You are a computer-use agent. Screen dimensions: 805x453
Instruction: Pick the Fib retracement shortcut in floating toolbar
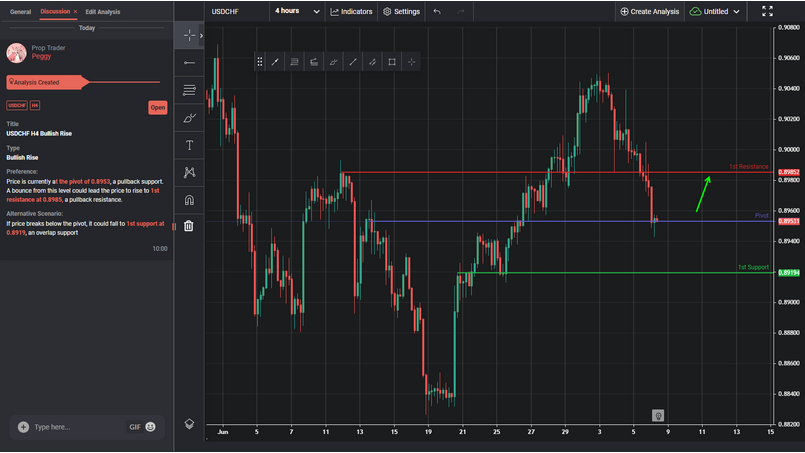(295, 62)
